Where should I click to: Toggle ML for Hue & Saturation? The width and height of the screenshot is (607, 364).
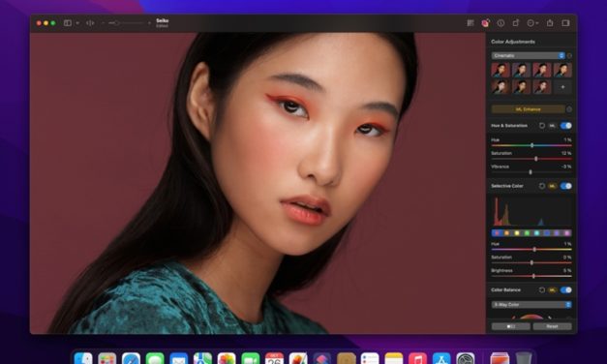(x=552, y=126)
